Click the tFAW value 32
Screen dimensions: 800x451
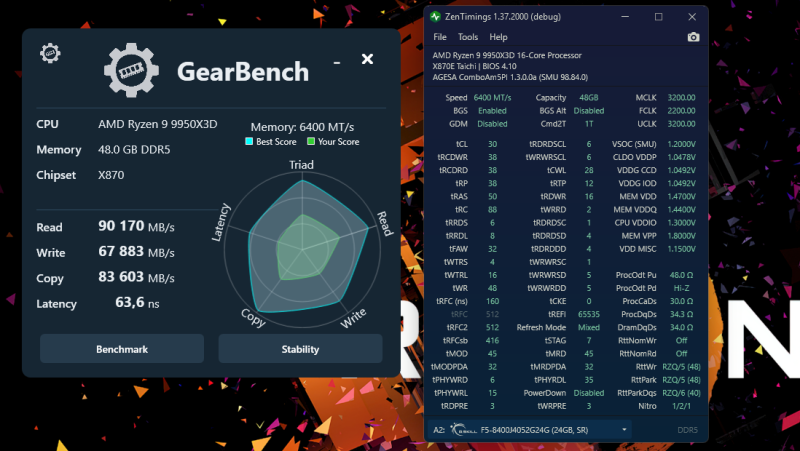(492, 249)
